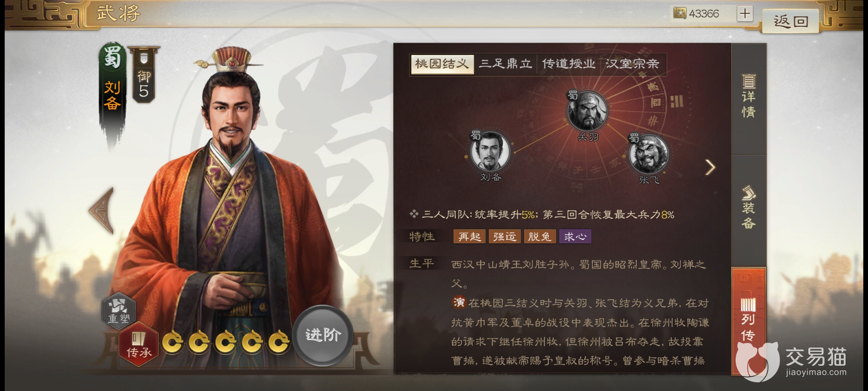Click the 返回 back button
Viewport: 868px width, 391px height.
791,21
